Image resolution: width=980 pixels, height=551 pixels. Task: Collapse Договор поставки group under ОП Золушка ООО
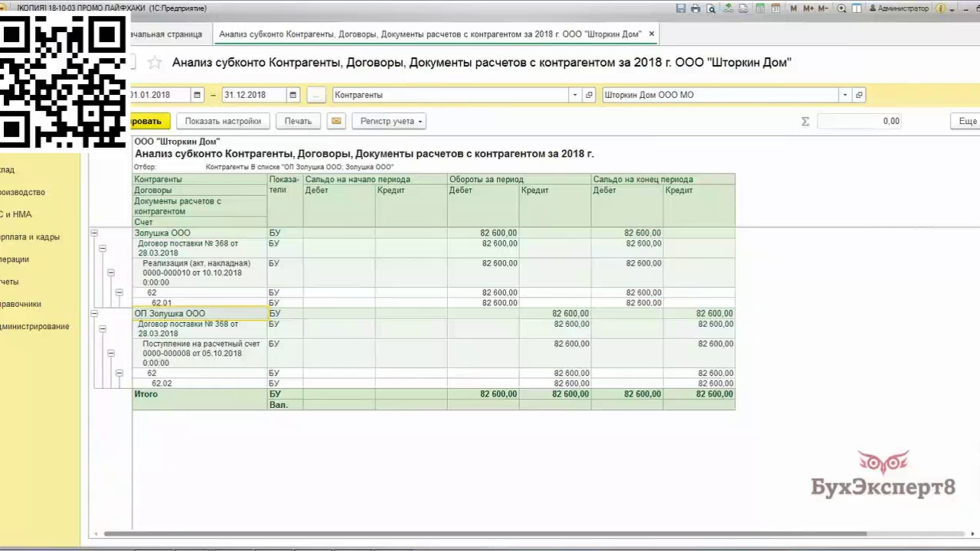click(x=103, y=329)
